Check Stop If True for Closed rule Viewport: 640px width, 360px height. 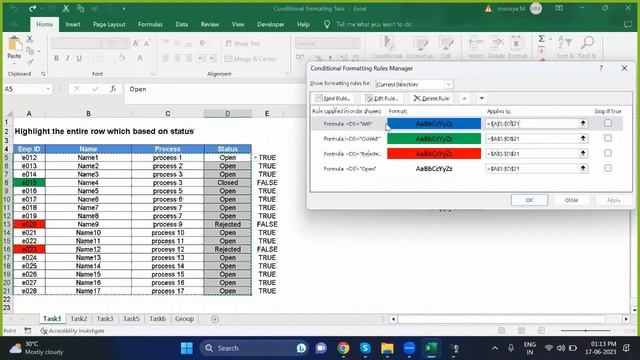pyautogui.click(x=608, y=139)
